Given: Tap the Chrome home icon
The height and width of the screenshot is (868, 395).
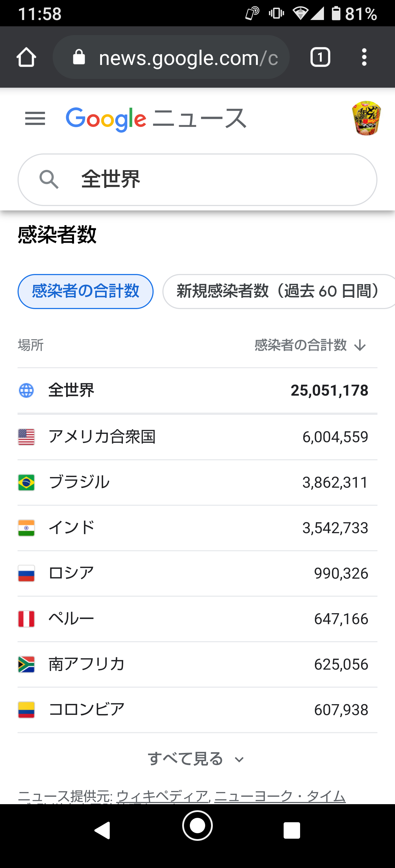Looking at the screenshot, I should coord(26,57).
